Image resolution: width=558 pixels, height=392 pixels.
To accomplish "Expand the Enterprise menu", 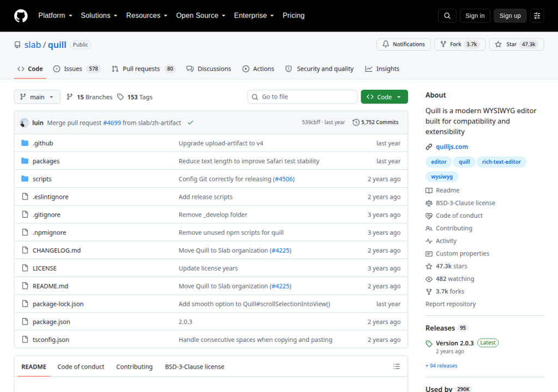I will tap(254, 16).
